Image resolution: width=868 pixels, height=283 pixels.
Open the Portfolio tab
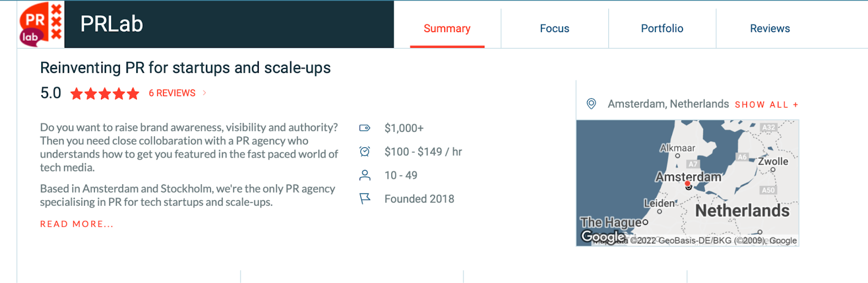point(662,28)
